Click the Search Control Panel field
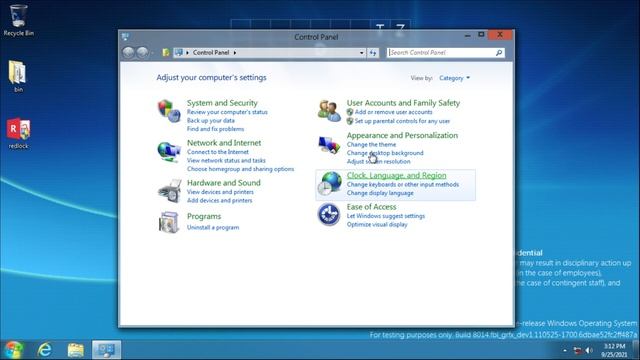This screenshot has width=640, height=360. [441, 53]
